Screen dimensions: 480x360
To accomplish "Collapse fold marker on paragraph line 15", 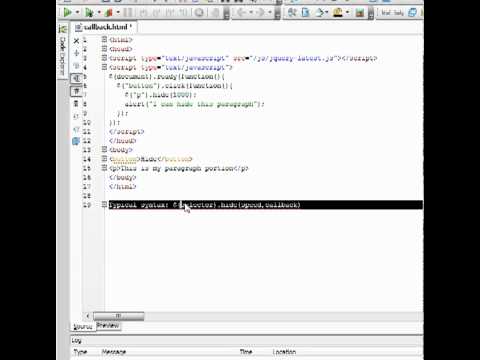I will (104, 168).
